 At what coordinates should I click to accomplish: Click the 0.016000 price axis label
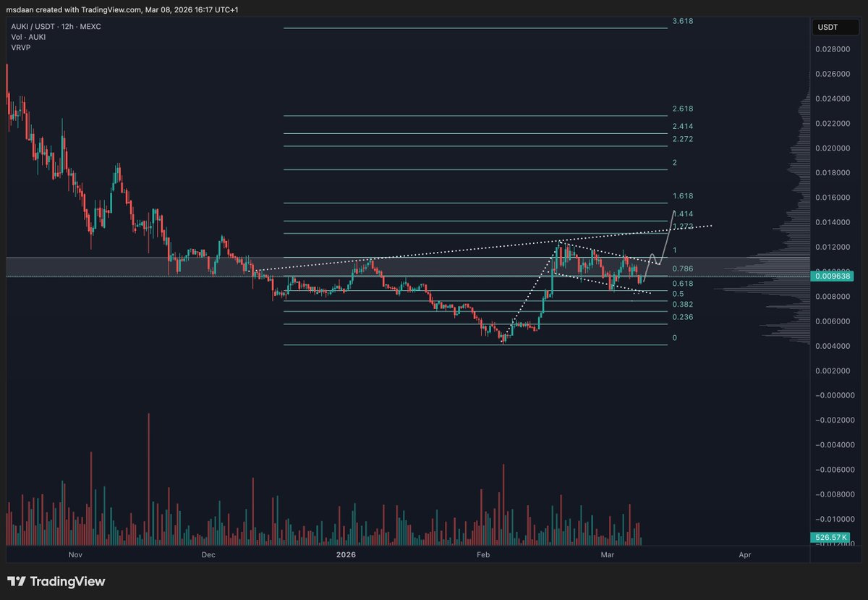point(834,198)
